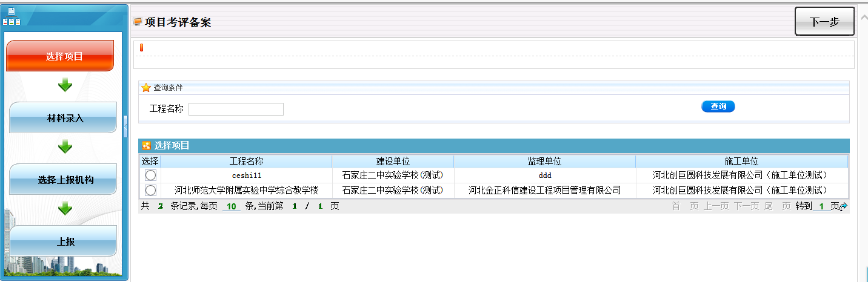Viewport: 868px width, 282px height.
Task: Click the green arrow below 材料录入 step
Action: [65, 146]
